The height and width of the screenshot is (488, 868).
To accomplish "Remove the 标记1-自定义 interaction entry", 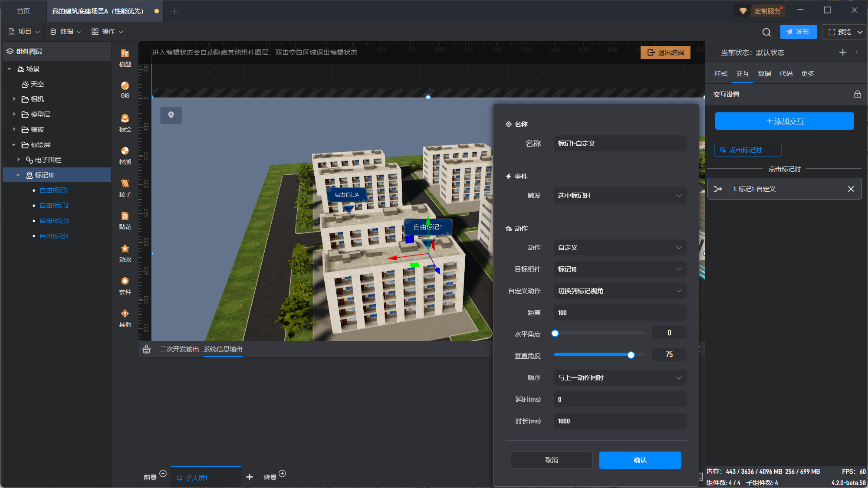I will tap(851, 189).
